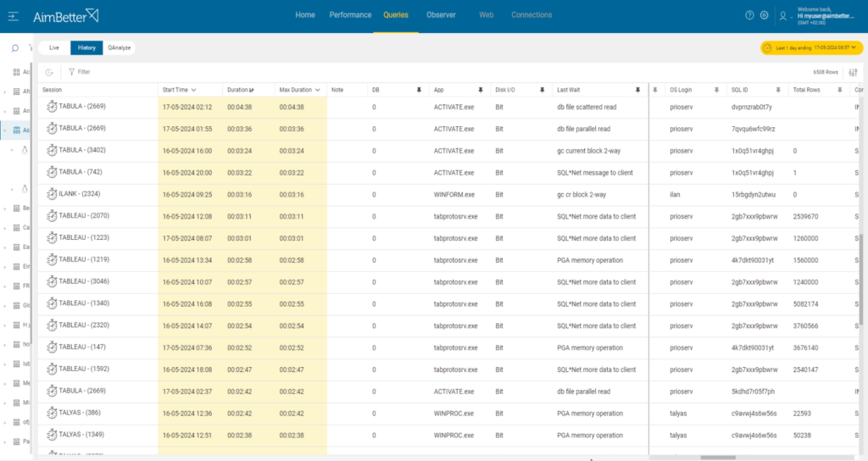Pin the App column
This screenshot has height=461, width=868.
pos(481,90)
